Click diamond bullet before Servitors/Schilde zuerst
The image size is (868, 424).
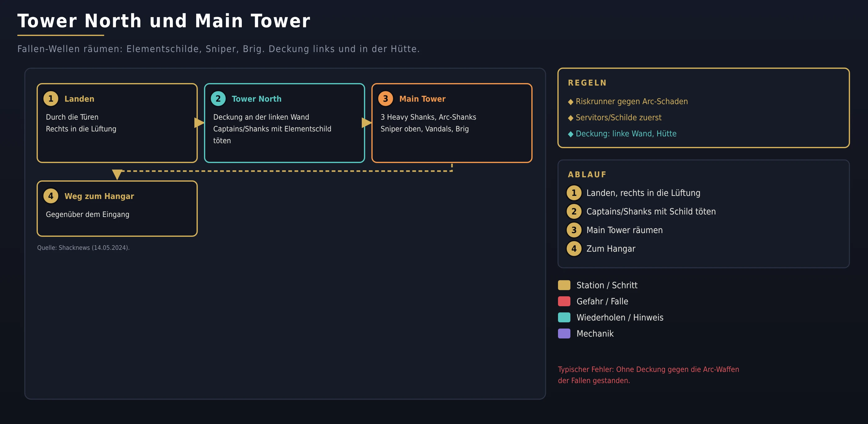(x=570, y=118)
